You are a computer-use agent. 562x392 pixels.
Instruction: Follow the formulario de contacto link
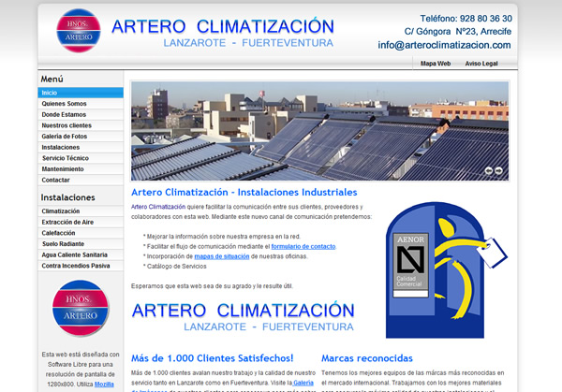coord(303,246)
